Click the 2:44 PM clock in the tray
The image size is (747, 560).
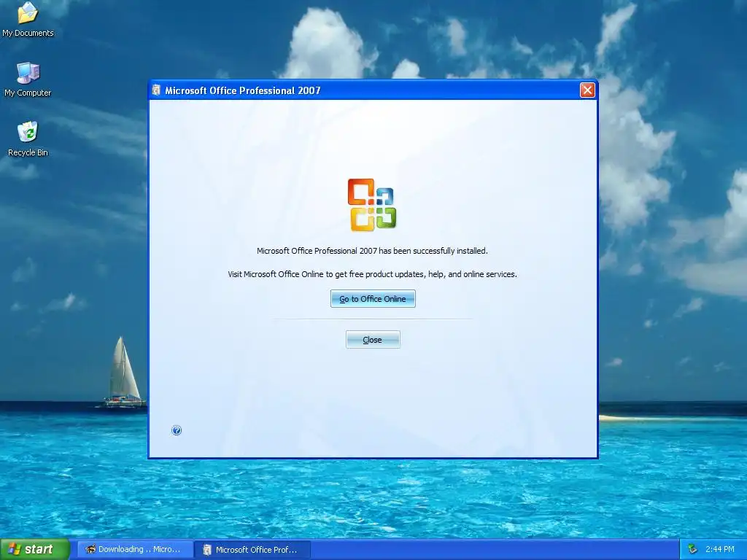tap(720, 549)
